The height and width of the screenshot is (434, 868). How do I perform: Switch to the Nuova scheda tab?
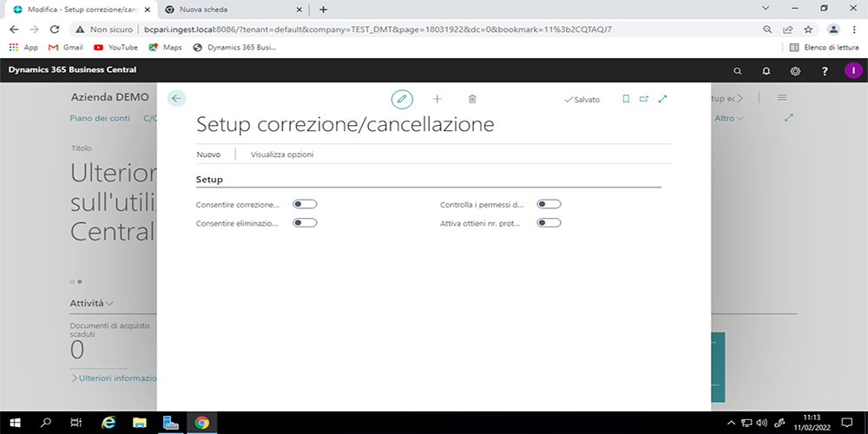click(234, 10)
